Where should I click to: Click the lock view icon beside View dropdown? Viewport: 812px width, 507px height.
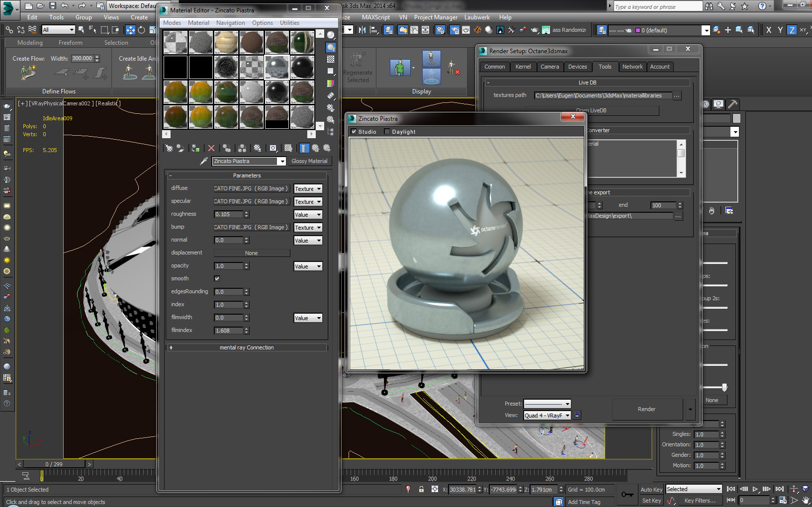577,415
